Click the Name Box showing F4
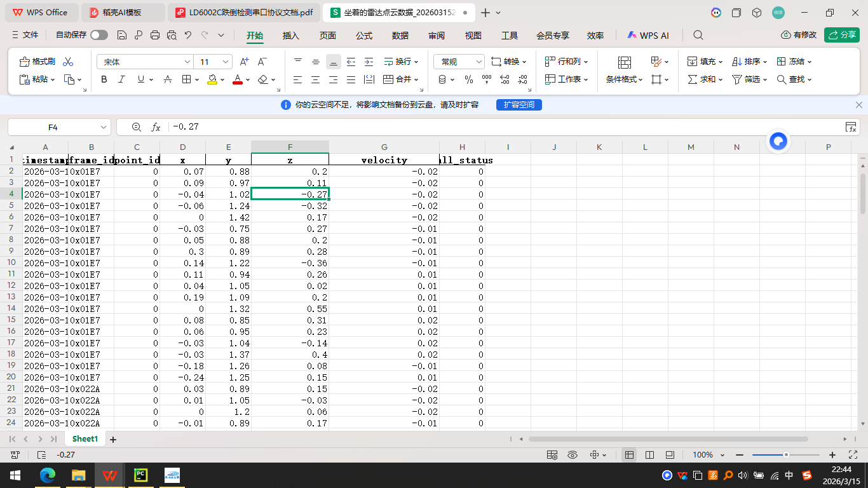The width and height of the screenshot is (868, 488). click(x=53, y=127)
